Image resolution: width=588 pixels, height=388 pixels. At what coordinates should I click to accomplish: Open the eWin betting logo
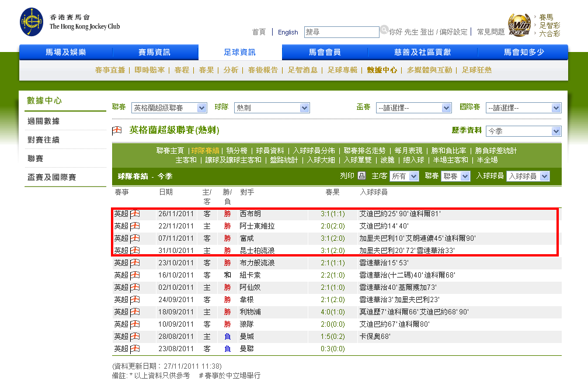[519, 26]
